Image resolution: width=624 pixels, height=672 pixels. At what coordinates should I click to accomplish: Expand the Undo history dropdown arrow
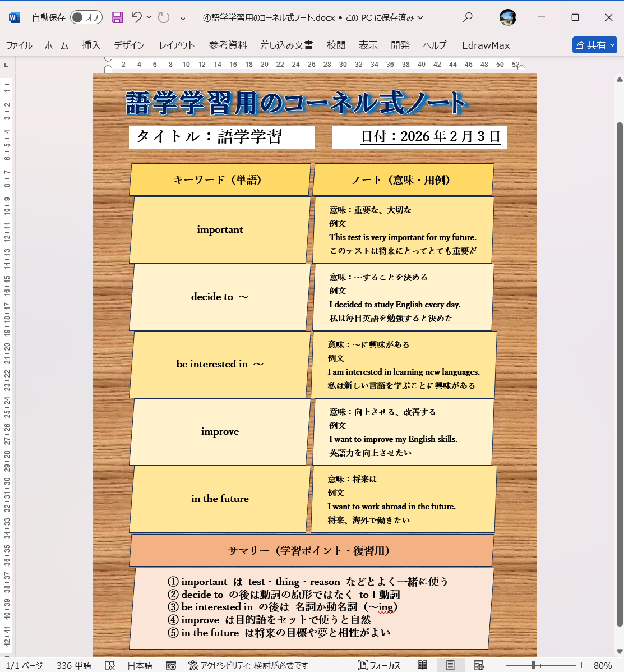click(149, 17)
